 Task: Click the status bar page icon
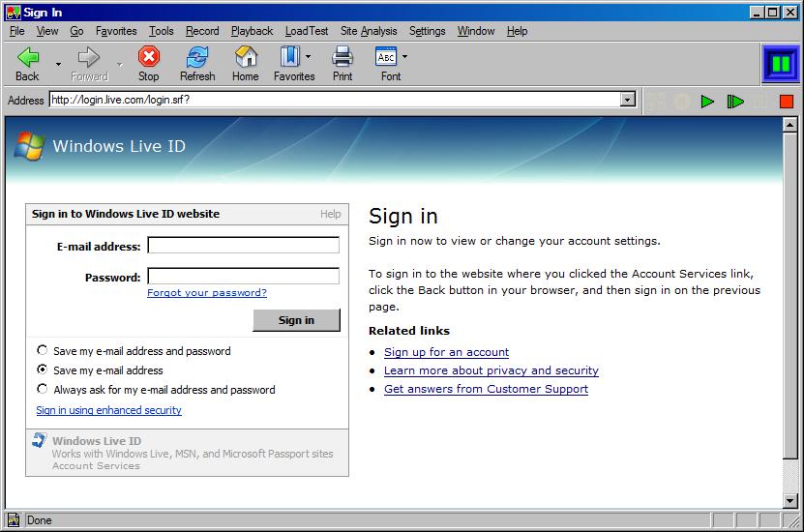[x=14, y=520]
